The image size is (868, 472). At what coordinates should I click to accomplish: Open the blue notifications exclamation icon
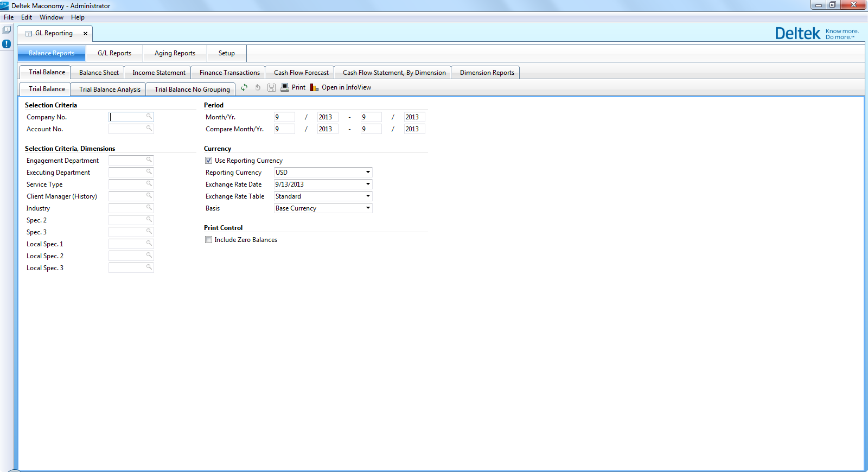coord(7,44)
